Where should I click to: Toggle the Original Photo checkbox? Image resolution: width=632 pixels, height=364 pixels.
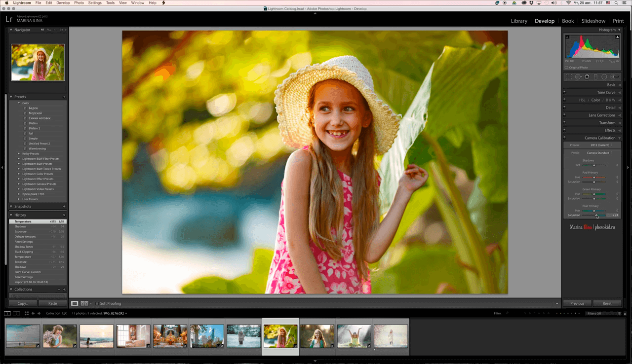(x=566, y=67)
